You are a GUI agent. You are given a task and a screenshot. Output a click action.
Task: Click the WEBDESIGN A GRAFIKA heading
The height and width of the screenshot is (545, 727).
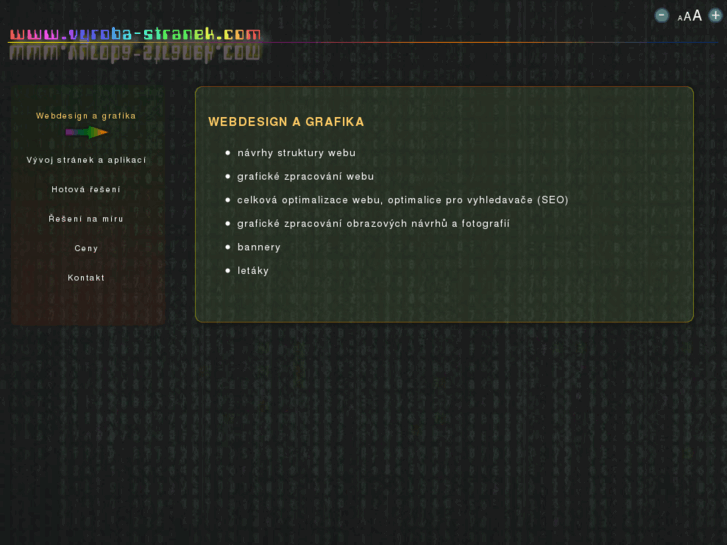click(286, 122)
